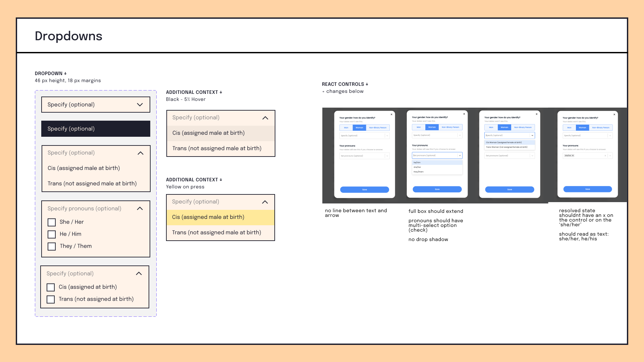Screen dimensions: 644x362
Task: Click the down chevron on the collapsed Specify (optional) dropdown
Action: 140,105
